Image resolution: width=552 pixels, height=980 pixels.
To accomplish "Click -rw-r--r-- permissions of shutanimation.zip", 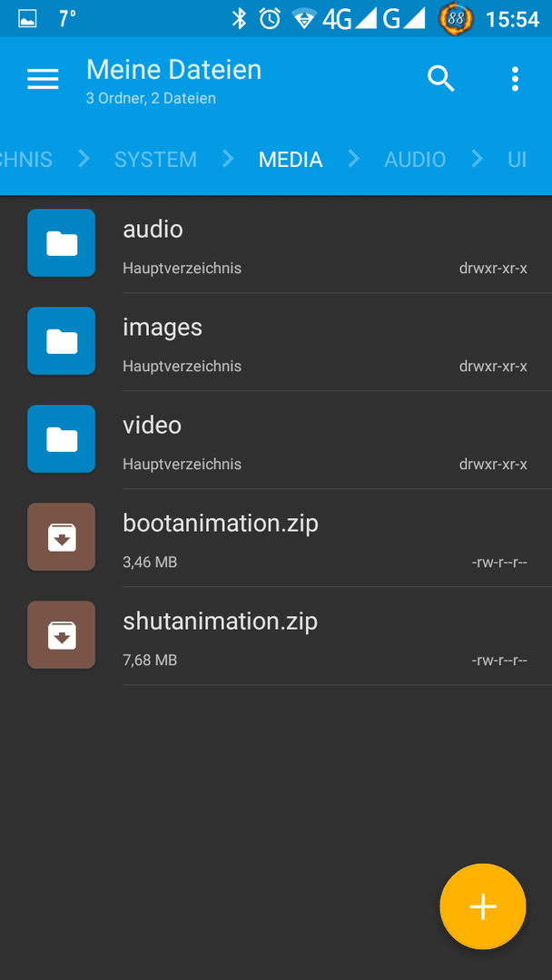I will click(x=499, y=660).
